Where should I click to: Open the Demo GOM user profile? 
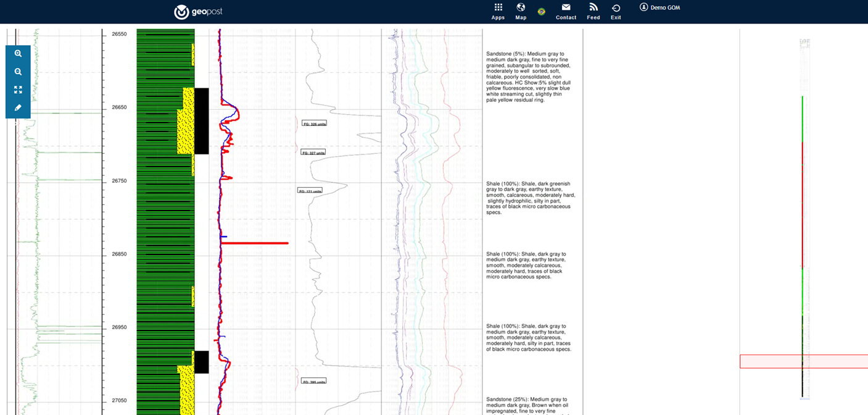click(x=659, y=7)
